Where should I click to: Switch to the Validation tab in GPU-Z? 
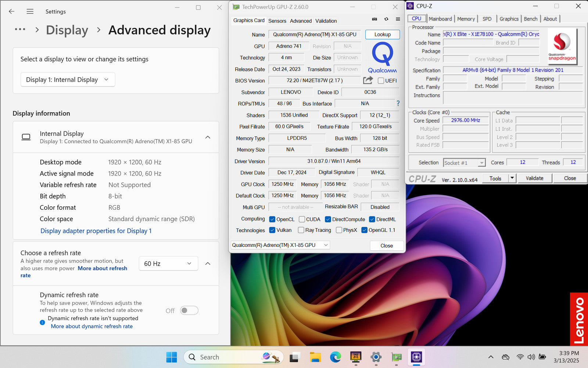pos(326,21)
